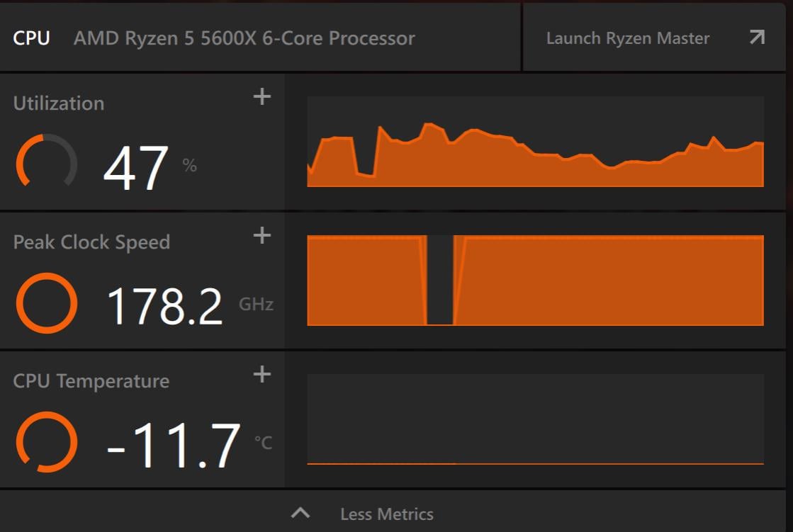Click the % unit next to 47
The width and height of the screenshot is (793, 532).
[190, 165]
